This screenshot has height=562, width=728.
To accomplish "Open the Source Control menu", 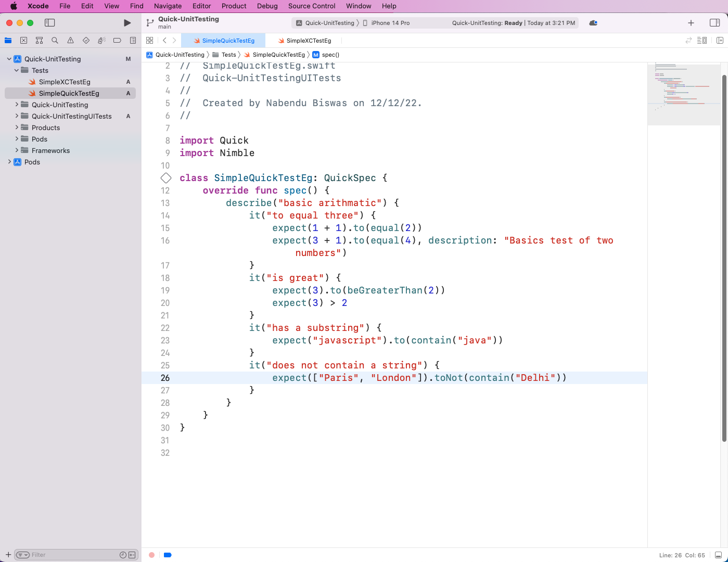I will [x=312, y=6].
